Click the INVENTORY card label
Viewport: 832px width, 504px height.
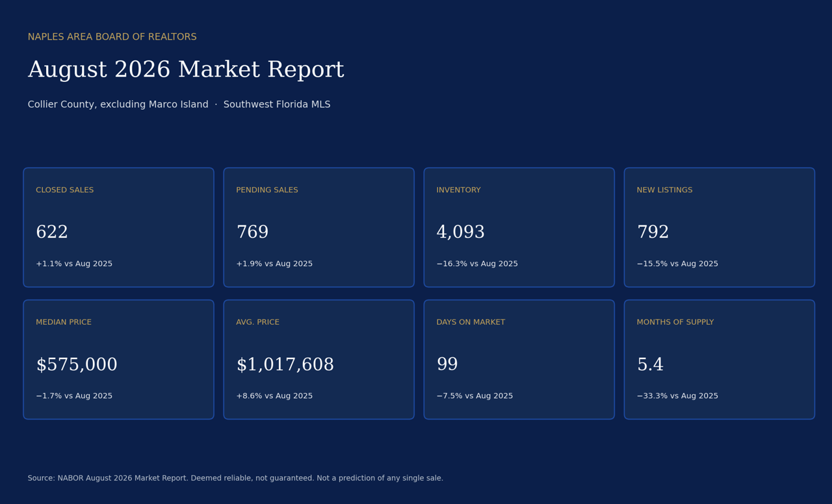(x=458, y=190)
